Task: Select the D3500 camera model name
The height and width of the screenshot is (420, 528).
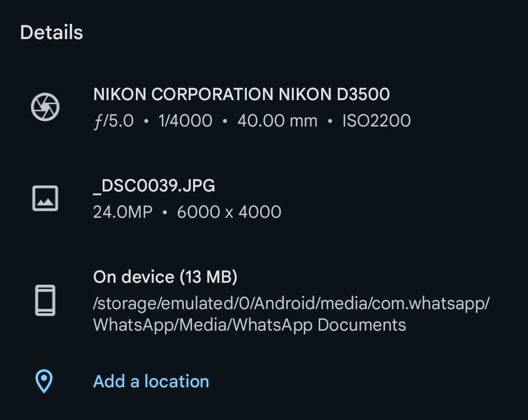Action: (x=363, y=94)
